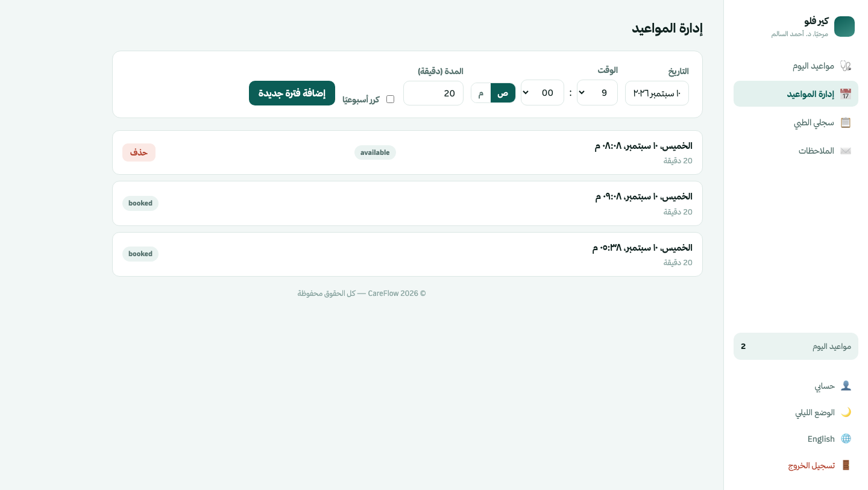Click the door icon for logout
868x490 pixels.
[x=846, y=465]
